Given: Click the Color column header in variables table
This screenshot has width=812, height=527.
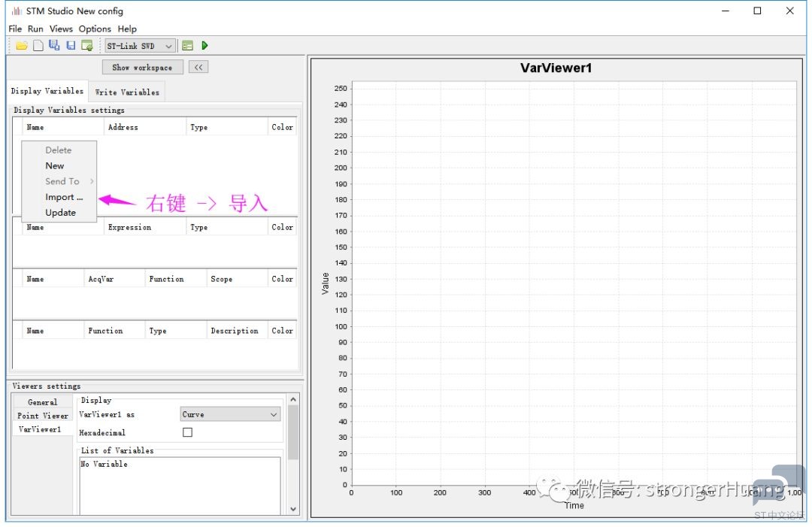Looking at the screenshot, I should [282, 127].
